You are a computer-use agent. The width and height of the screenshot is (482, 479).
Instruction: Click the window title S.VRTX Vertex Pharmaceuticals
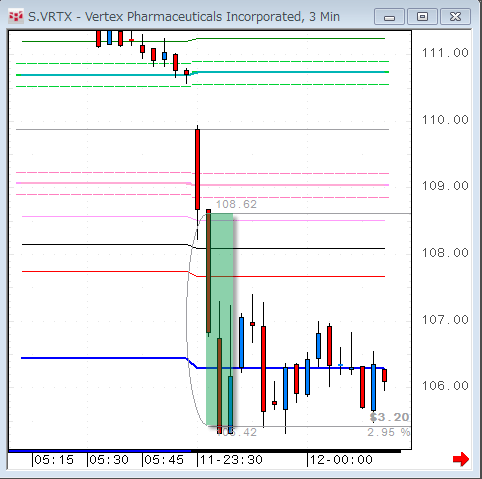[x=184, y=17]
